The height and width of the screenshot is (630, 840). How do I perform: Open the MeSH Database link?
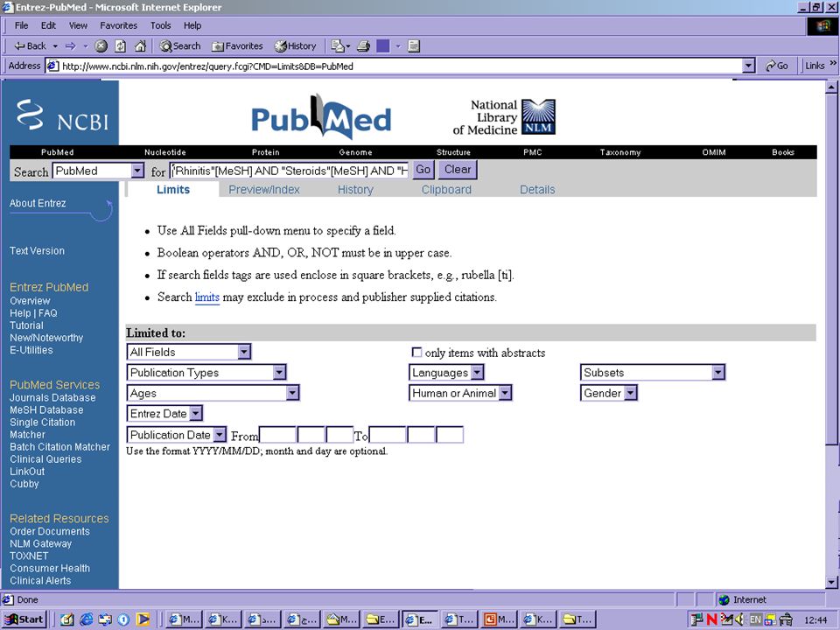46,409
